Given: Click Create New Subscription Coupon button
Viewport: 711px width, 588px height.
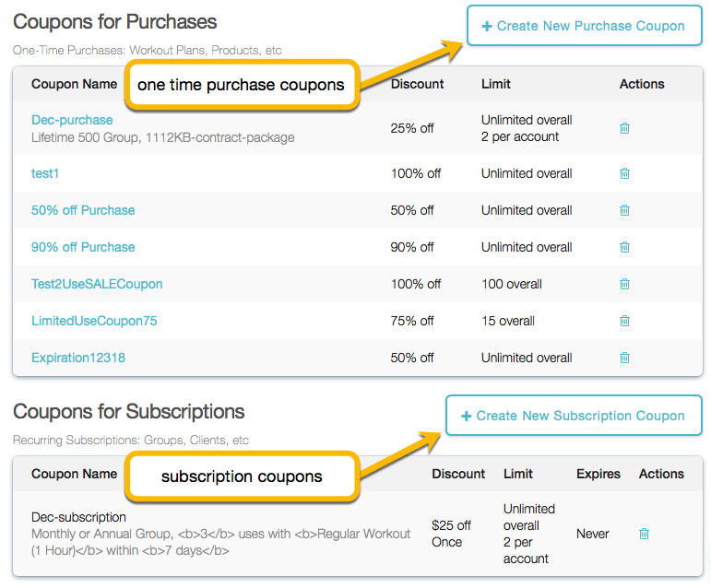Looking at the screenshot, I should 575,416.
